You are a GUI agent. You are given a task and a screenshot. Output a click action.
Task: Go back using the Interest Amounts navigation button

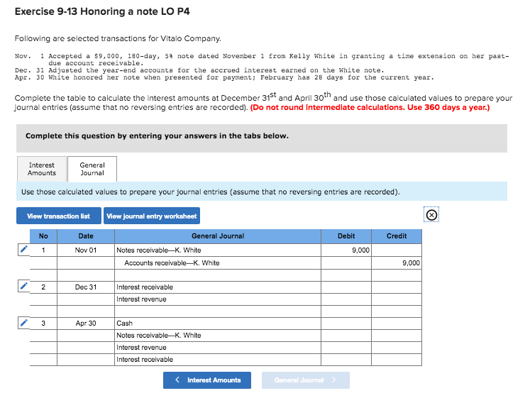[x=207, y=380]
